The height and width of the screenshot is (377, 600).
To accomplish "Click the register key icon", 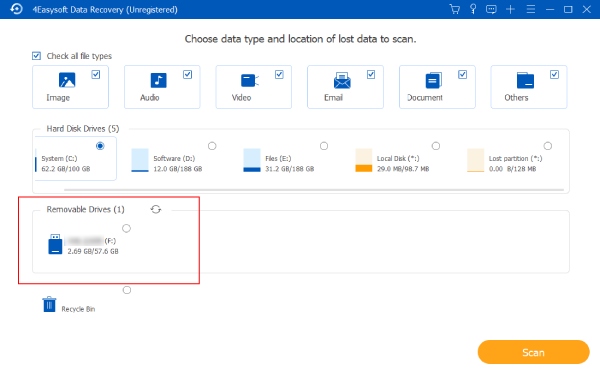I will point(473,9).
